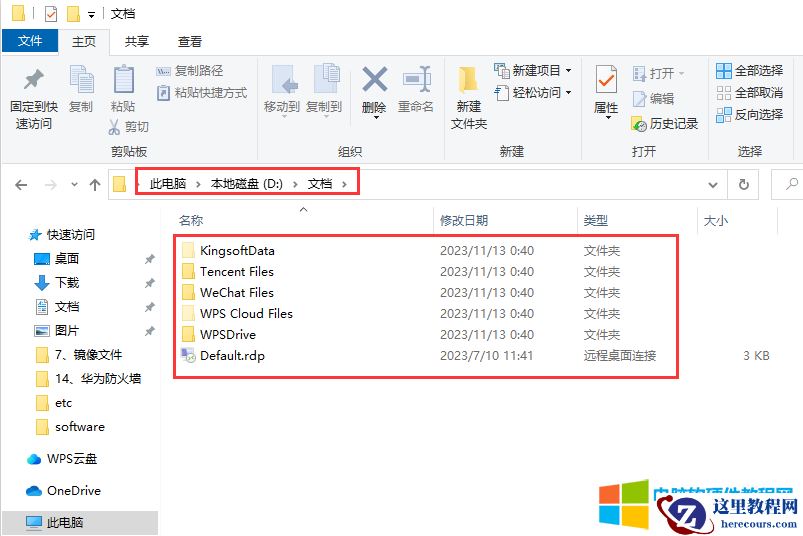Click the Pin to Quick access icon

pyautogui.click(x=34, y=79)
